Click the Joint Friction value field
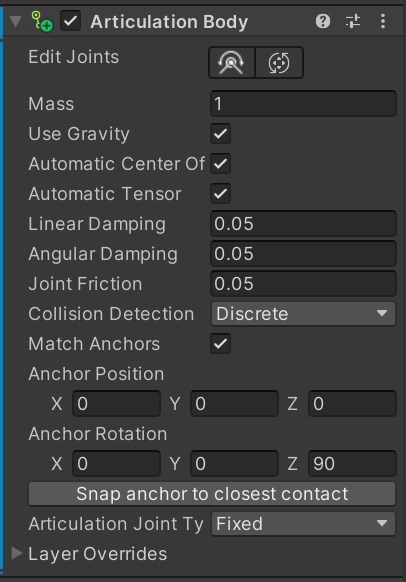This screenshot has height=582, width=406. 303,284
